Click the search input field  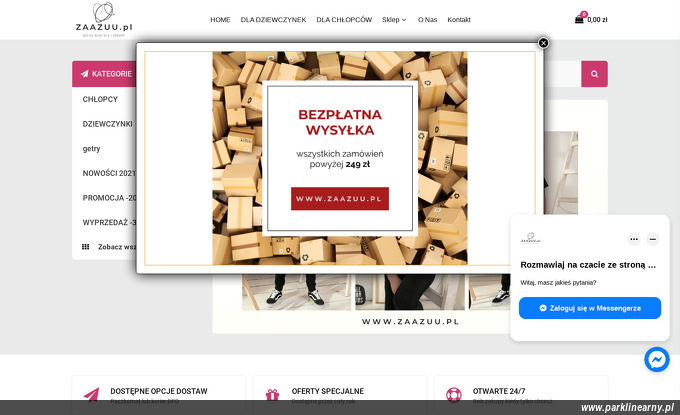(x=562, y=74)
